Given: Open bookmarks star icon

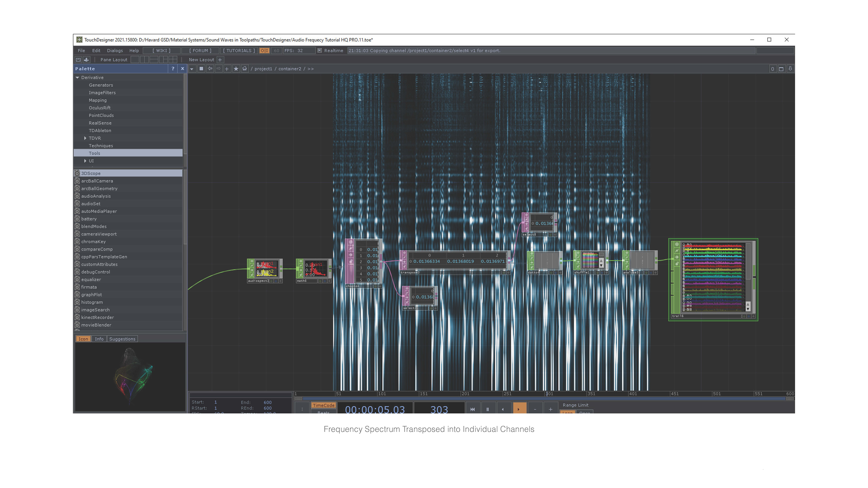Looking at the screenshot, I should tap(236, 69).
